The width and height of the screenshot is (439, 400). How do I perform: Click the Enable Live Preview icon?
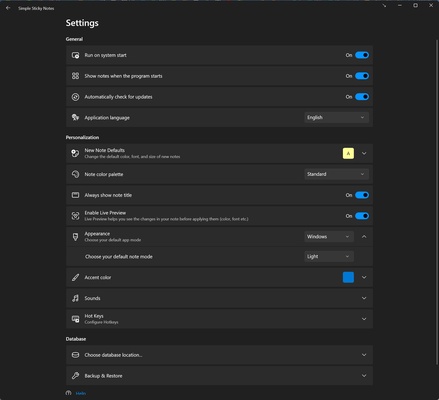[x=76, y=216]
